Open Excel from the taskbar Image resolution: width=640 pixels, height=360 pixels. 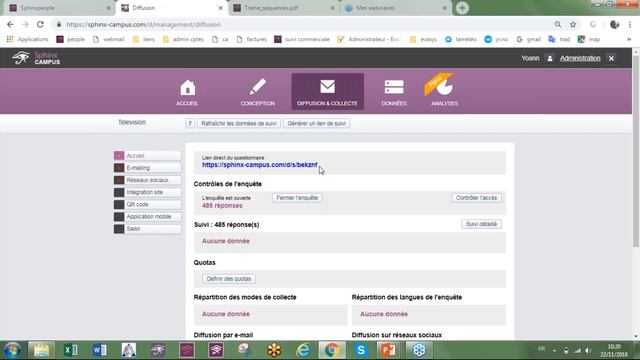pos(70,350)
